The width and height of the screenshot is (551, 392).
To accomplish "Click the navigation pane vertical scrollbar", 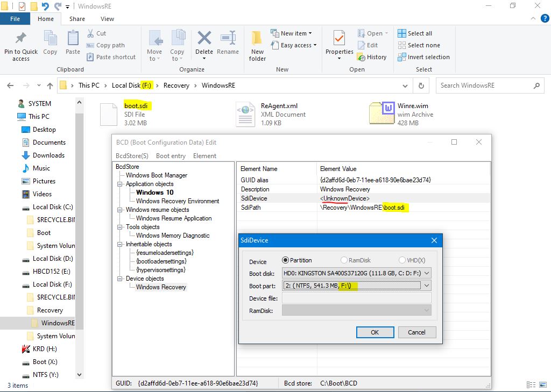I will click(80, 215).
